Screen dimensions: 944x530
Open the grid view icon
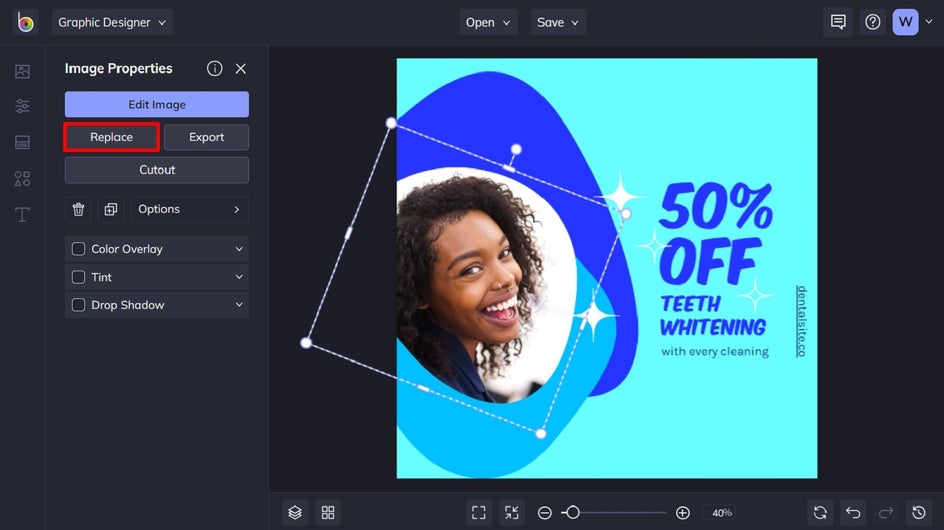[328, 513]
